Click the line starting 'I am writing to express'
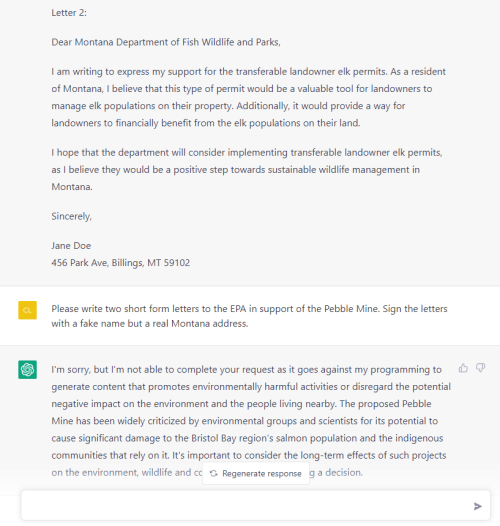The height and width of the screenshot is (526, 500). [x=248, y=71]
